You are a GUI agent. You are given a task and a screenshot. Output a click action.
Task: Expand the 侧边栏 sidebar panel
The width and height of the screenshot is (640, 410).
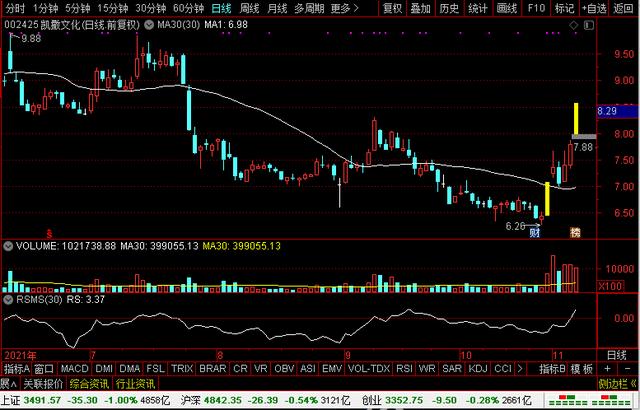click(612, 383)
